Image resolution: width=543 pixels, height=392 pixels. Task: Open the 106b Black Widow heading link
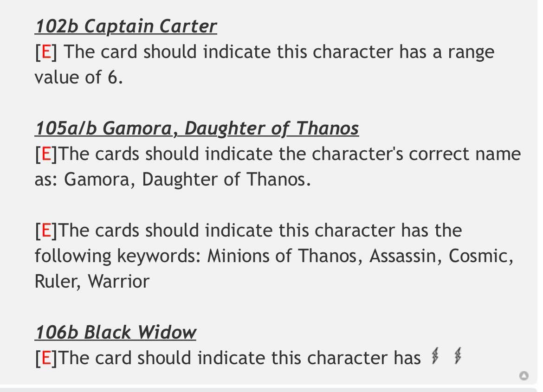(x=116, y=333)
